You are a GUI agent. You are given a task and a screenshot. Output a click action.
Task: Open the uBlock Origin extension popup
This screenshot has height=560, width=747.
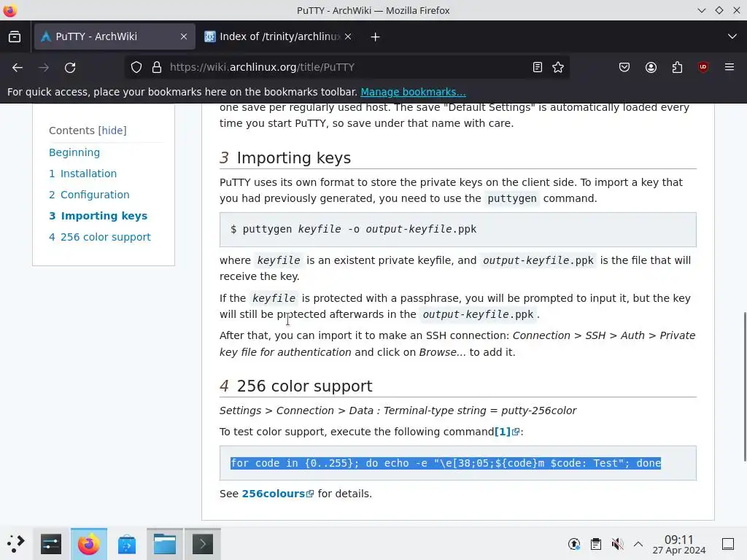click(703, 68)
